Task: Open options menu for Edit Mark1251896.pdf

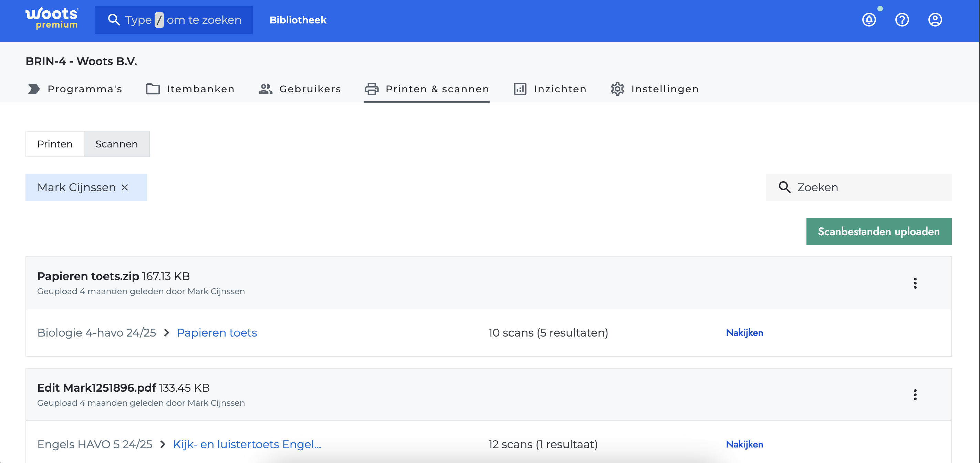Action: click(x=915, y=395)
